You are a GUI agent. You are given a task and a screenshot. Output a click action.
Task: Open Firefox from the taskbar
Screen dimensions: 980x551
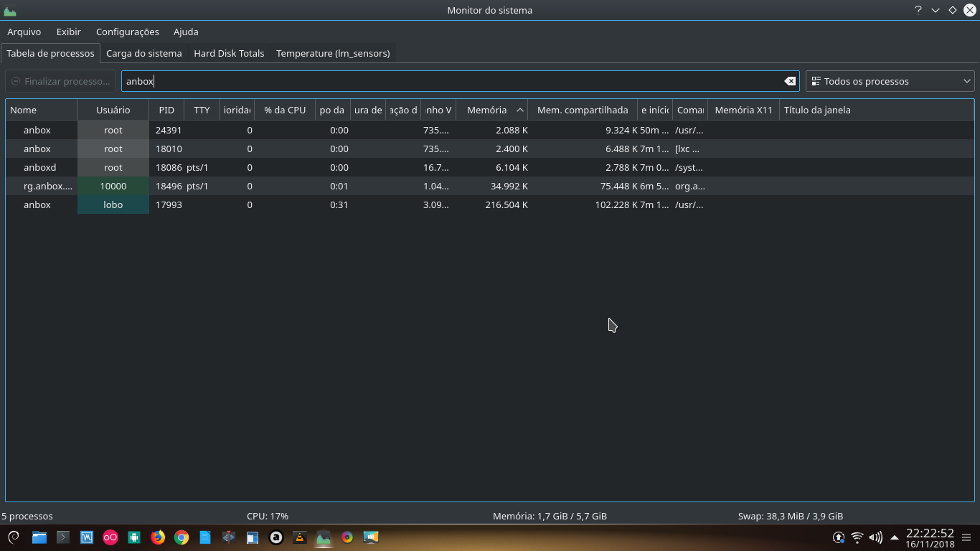(x=157, y=537)
